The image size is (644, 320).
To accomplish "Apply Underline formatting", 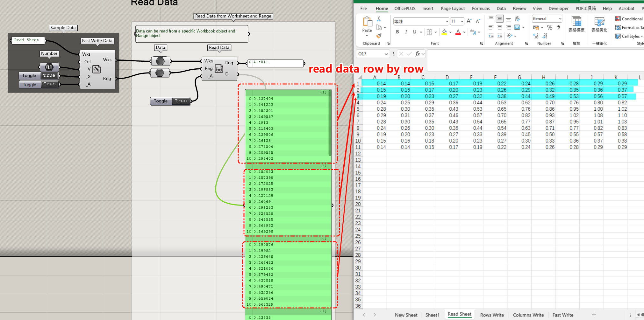I will (414, 32).
